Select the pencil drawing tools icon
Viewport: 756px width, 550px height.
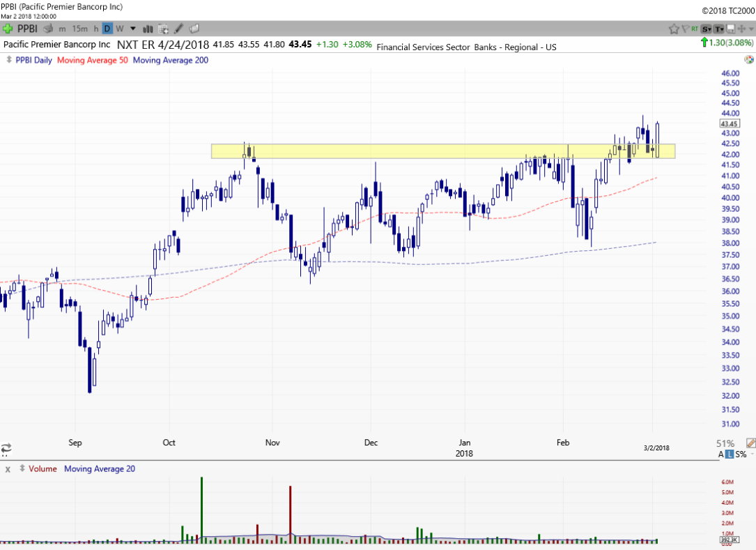coord(179,29)
